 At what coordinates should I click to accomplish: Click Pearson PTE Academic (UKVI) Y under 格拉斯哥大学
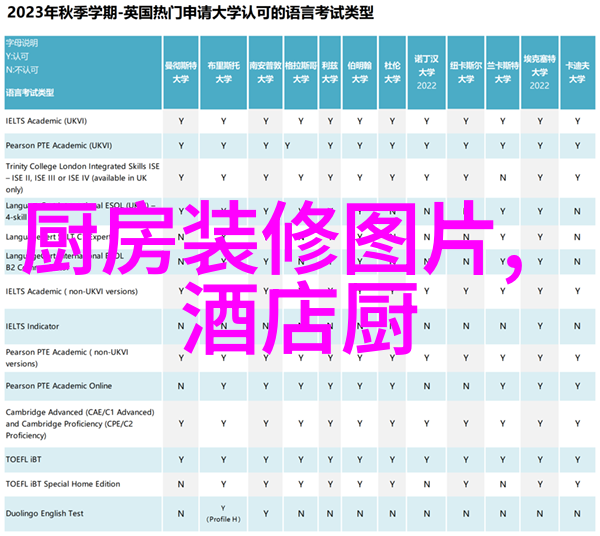[287, 146]
